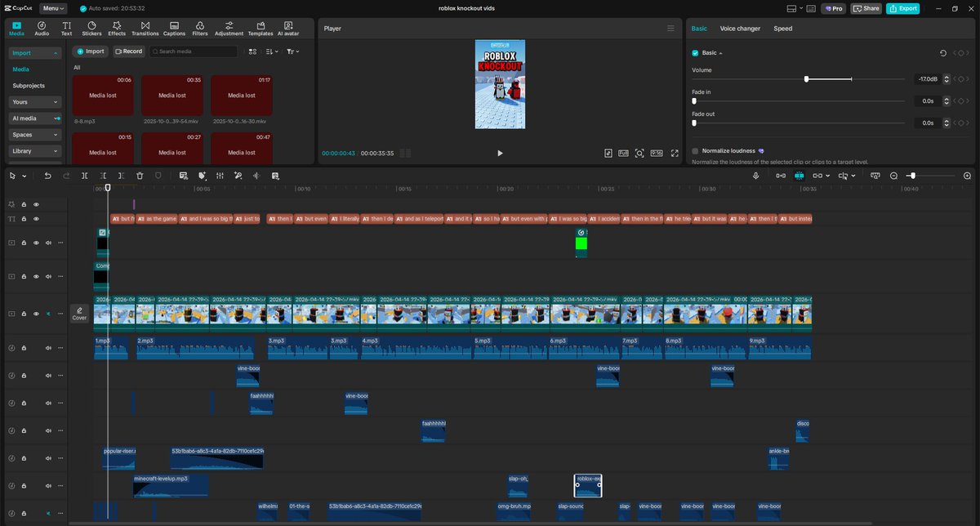Open the Cover editor button
This screenshot has width=980, height=526.
pos(79,314)
